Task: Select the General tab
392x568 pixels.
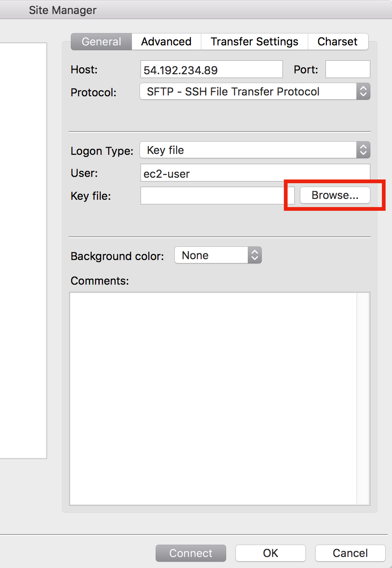Action: tap(101, 41)
